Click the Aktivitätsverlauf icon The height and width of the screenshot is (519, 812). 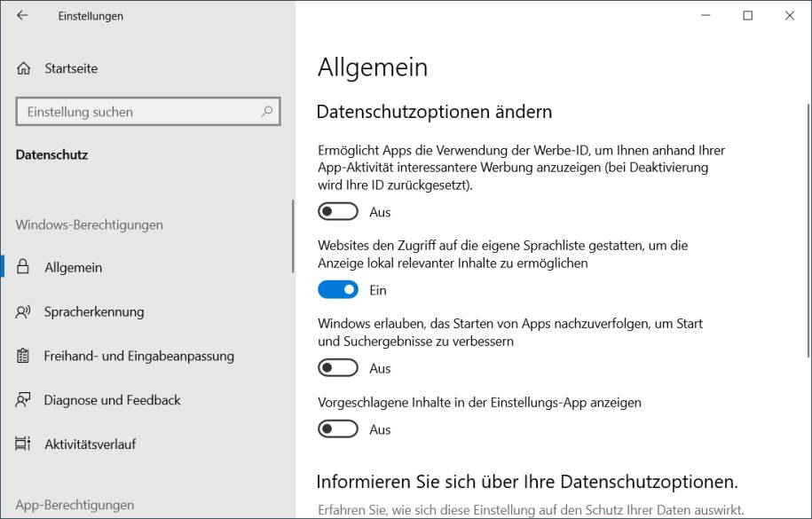pyautogui.click(x=24, y=444)
